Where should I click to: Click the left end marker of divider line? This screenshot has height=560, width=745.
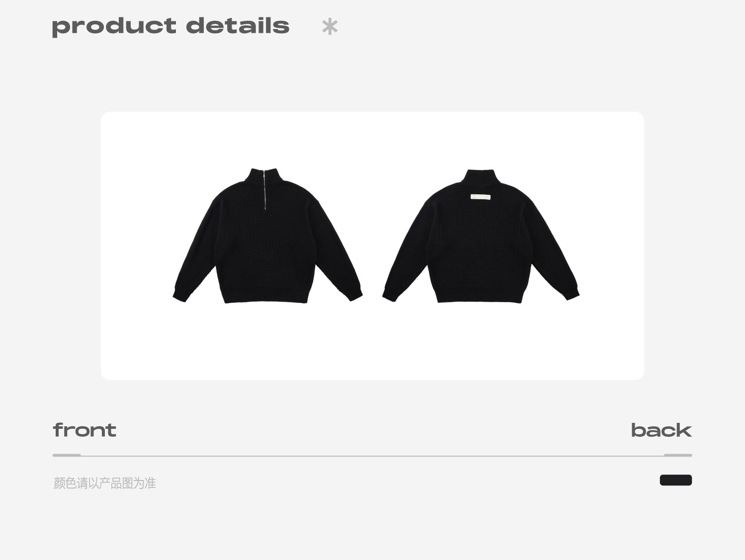tap(67, 455)
